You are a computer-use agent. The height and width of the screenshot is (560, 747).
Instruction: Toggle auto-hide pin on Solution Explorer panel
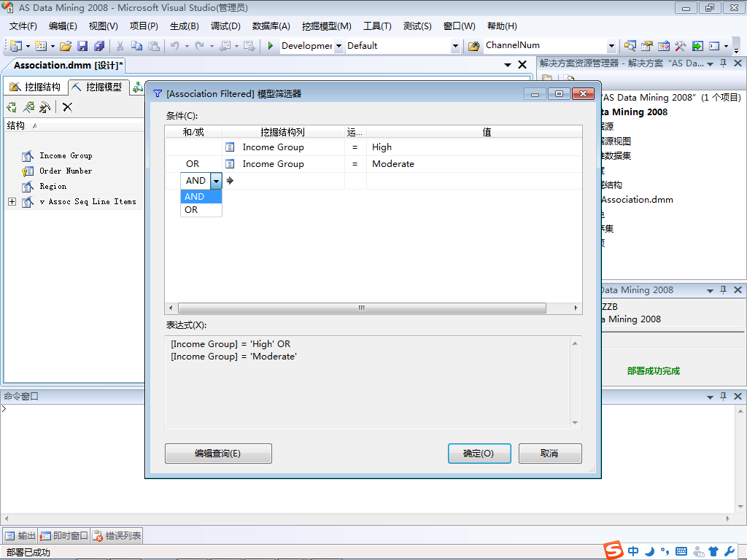click(723, 63)
